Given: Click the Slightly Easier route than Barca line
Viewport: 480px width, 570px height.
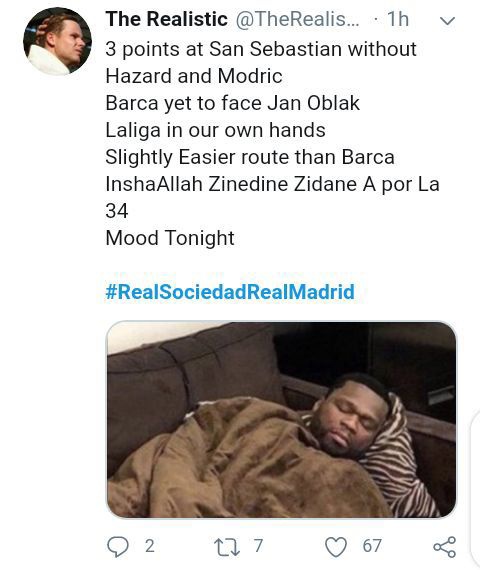Looking at the screenshot, I should (x=250, y=157).
